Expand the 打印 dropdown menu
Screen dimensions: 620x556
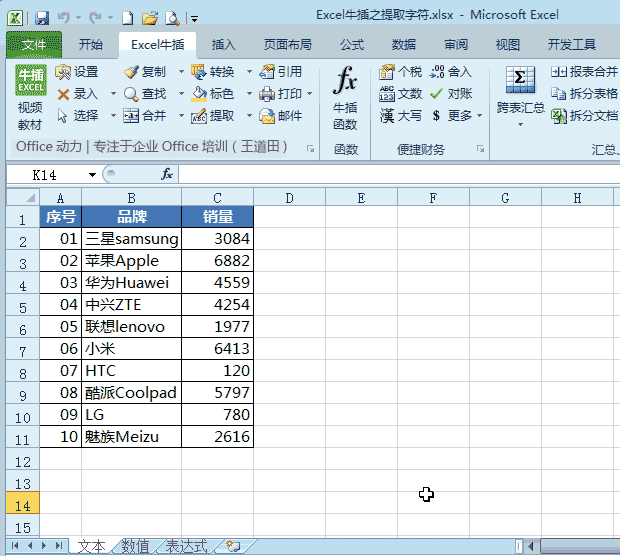coord(309,94)
